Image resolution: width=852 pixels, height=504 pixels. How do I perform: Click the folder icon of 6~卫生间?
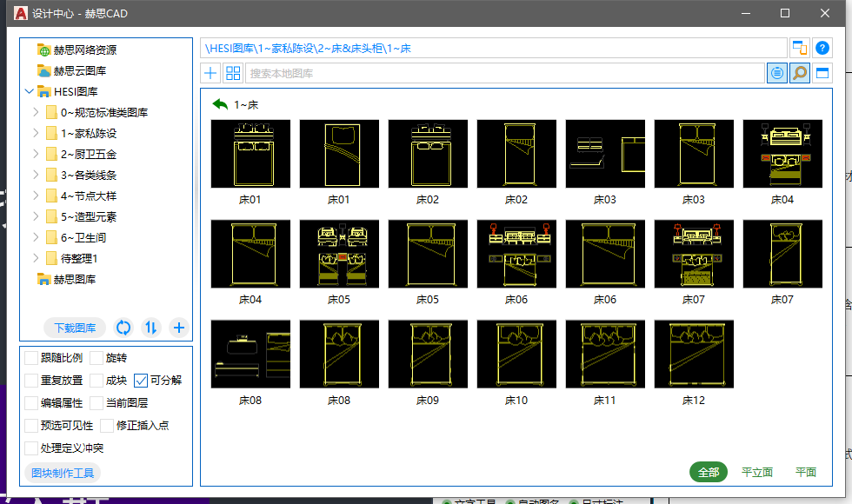(x=51, y=237)
